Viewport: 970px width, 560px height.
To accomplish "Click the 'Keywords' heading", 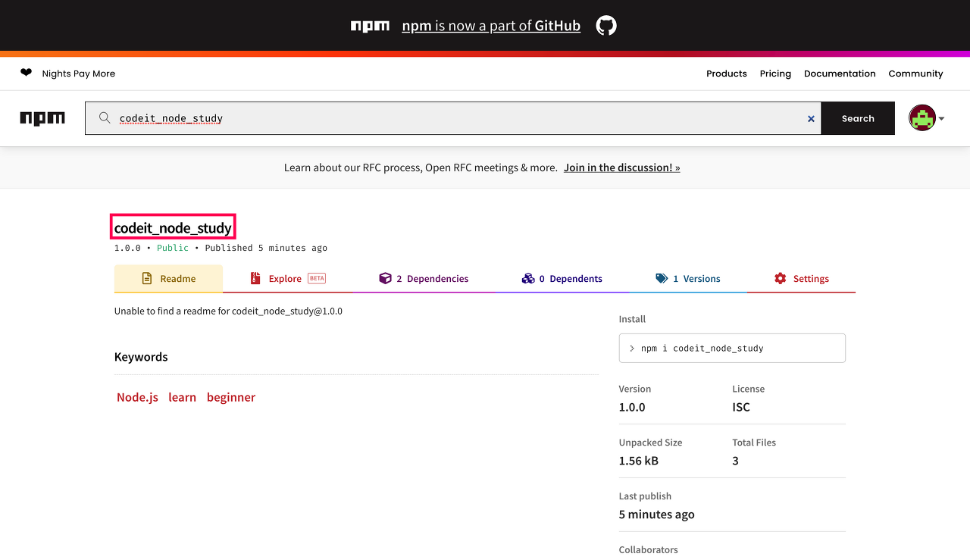I will click(141, 357).
